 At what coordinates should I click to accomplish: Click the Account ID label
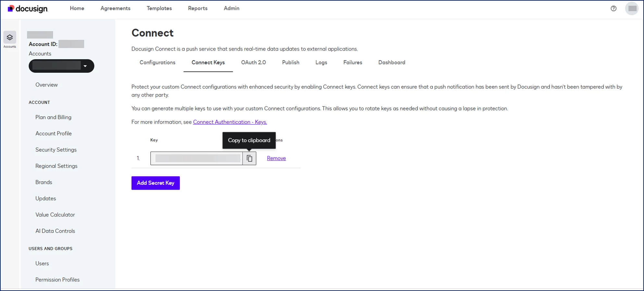point(43,44)
